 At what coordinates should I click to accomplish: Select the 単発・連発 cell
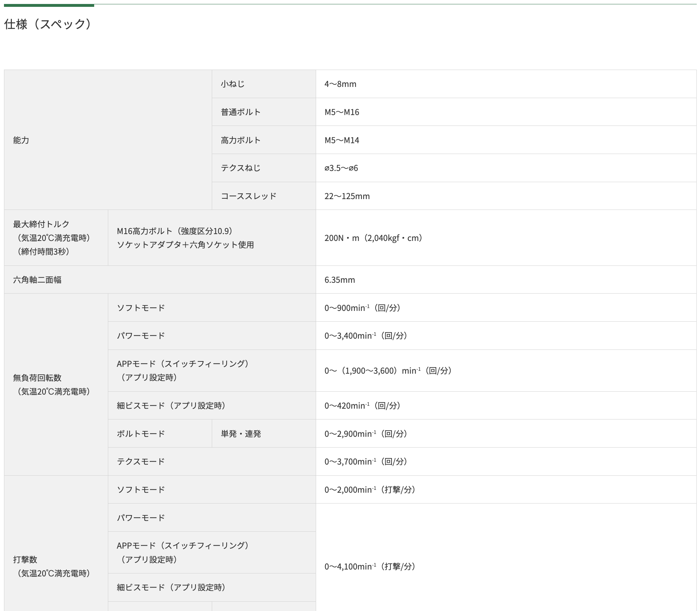241,434
